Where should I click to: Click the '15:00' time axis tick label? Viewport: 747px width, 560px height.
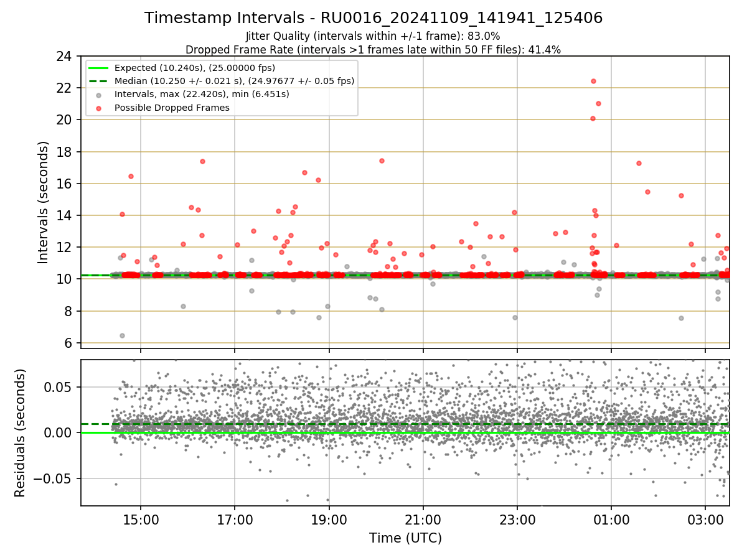141,520
